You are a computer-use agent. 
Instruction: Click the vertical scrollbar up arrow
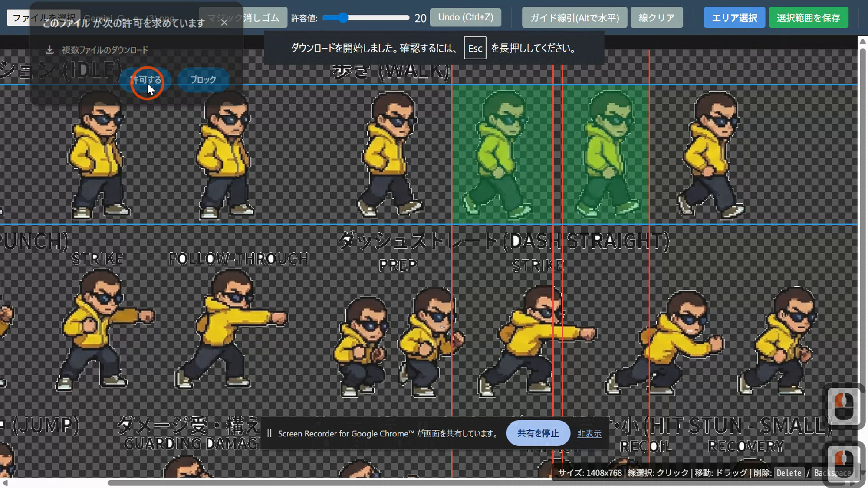point(863,42)
